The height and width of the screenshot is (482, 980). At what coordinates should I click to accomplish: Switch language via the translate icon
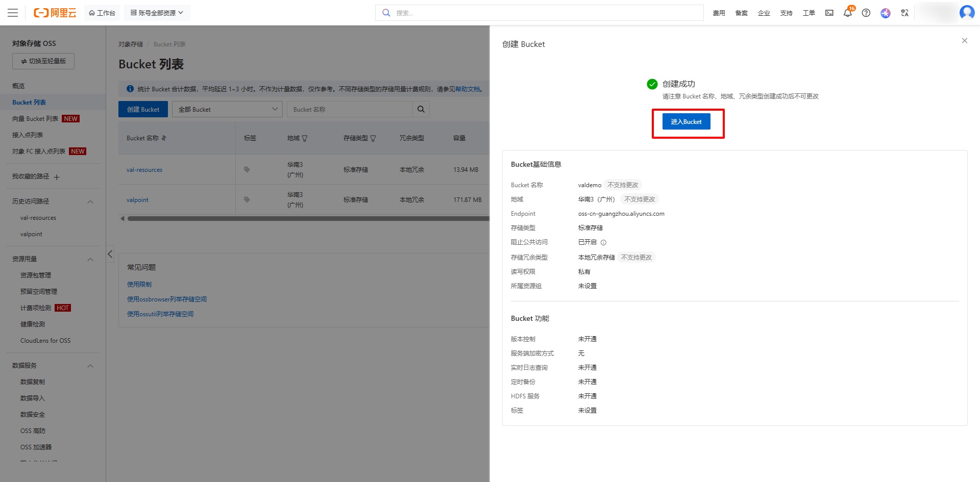tap(905, 13)
